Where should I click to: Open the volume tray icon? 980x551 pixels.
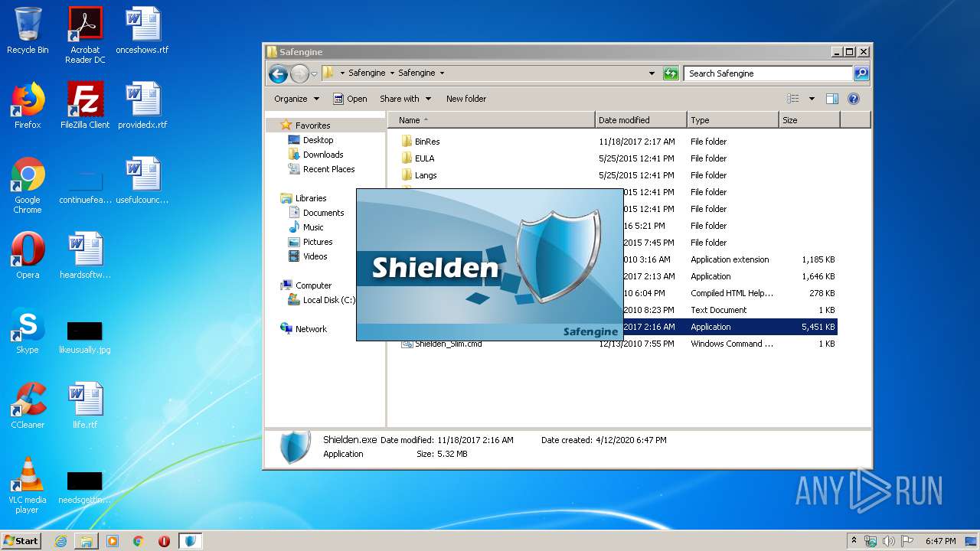[889, 541]
